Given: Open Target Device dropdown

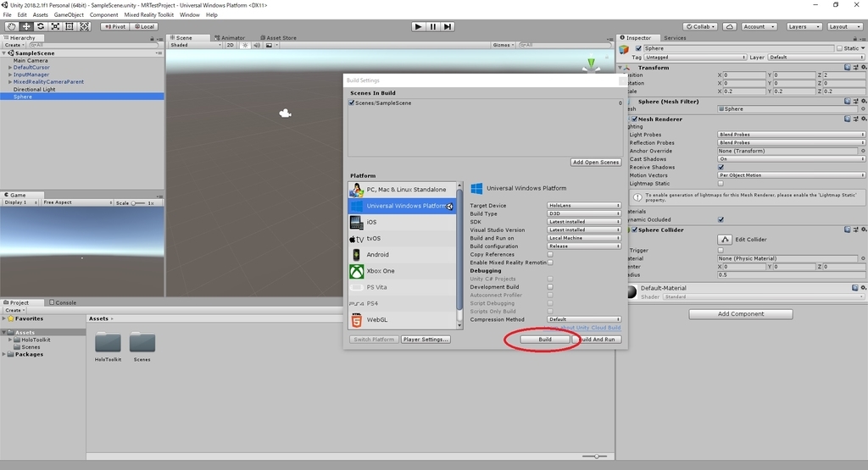Looking at the screenshot, I should pos(584,206).
